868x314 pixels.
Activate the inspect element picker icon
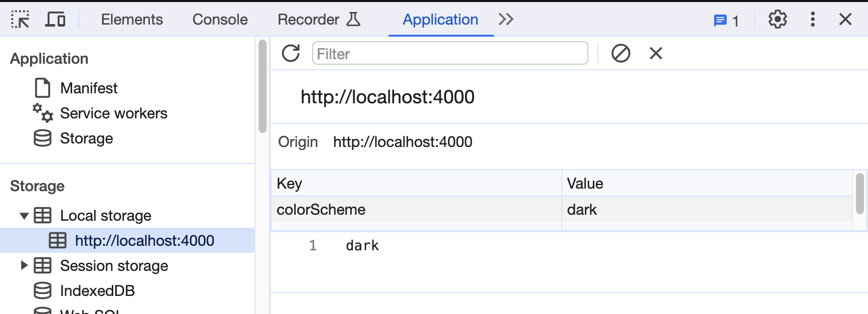pos(20,20)
